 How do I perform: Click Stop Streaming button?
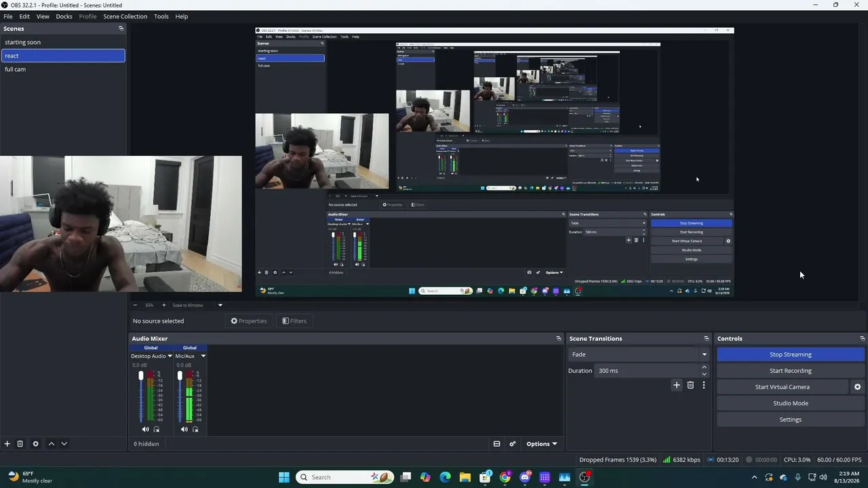coord(791,354)
